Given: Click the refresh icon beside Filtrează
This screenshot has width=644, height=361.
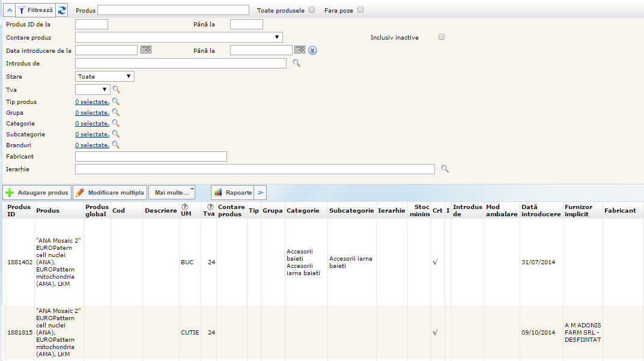Looking at the screenshot, I should 62,10.
